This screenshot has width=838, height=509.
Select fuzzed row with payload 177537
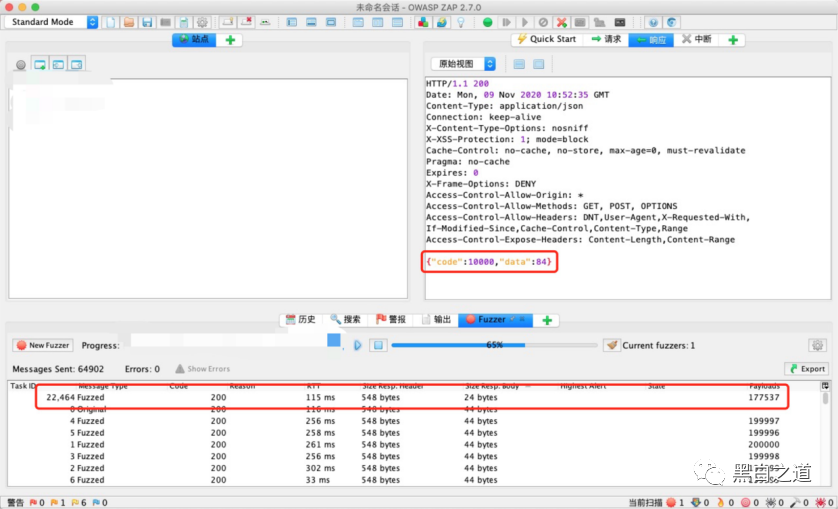(x=412, y=397)
